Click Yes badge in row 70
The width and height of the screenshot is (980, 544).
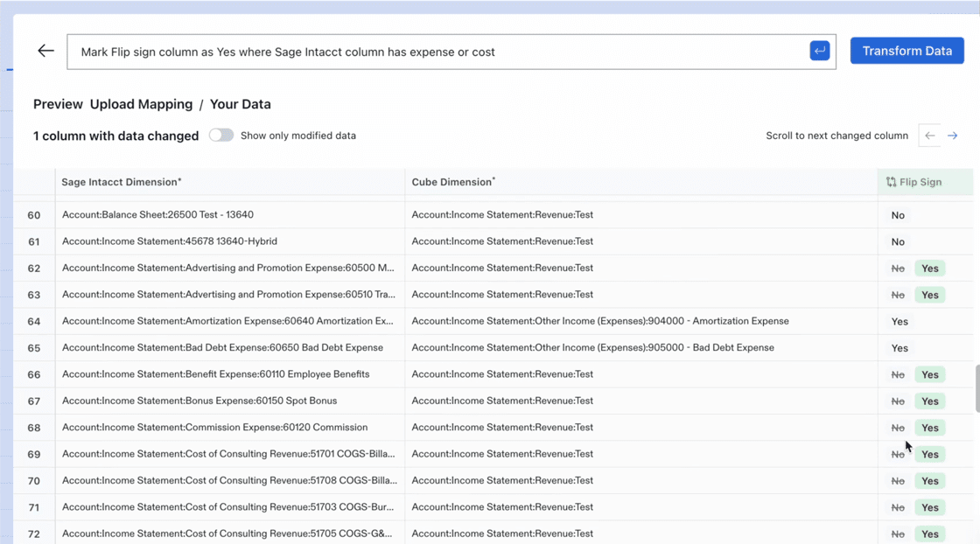click(930, 481)
